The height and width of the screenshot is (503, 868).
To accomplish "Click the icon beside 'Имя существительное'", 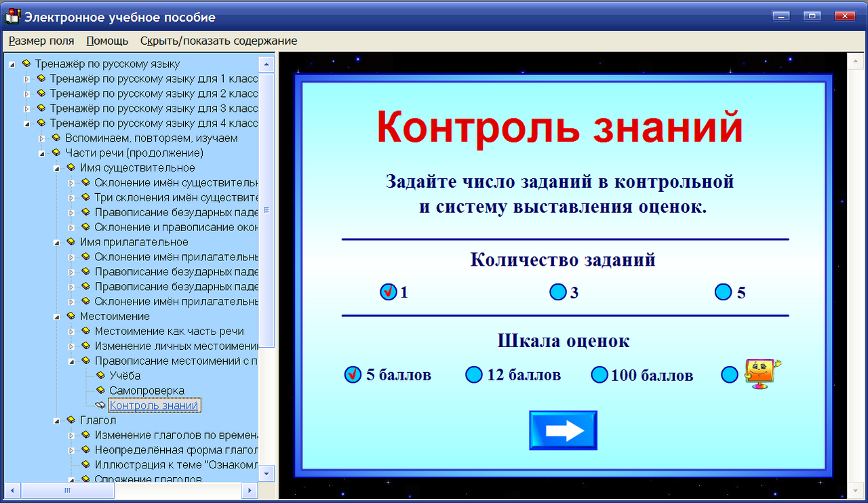I will (x=70, y=167).
